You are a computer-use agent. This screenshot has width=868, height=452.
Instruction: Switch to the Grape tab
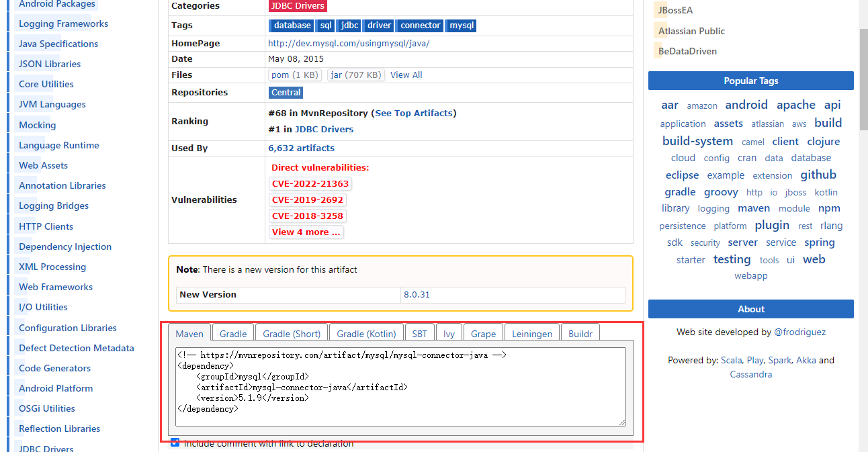click(483, 333)
